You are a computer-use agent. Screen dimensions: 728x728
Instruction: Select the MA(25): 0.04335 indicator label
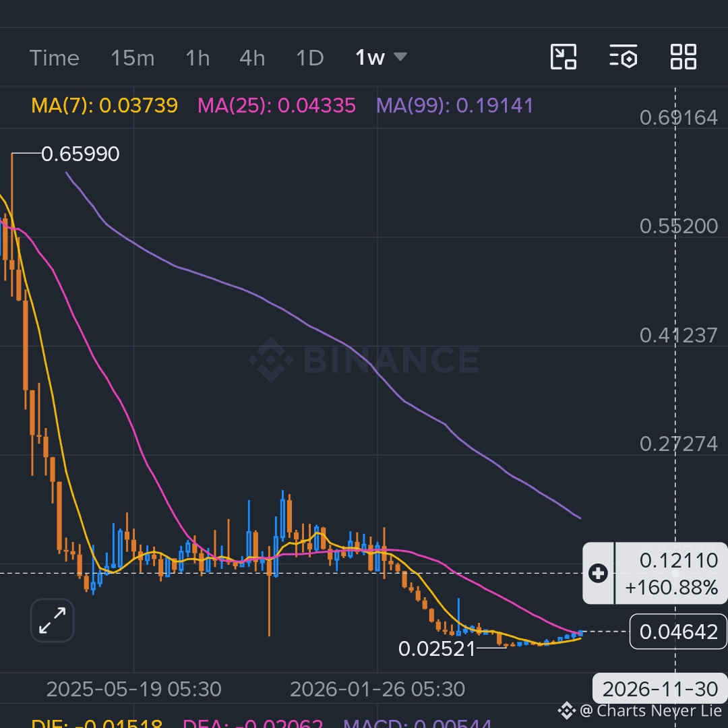point(277,106)
